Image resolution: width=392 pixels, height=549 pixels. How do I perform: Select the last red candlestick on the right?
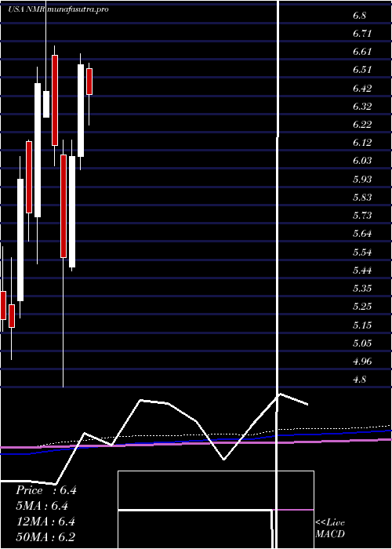89,82
